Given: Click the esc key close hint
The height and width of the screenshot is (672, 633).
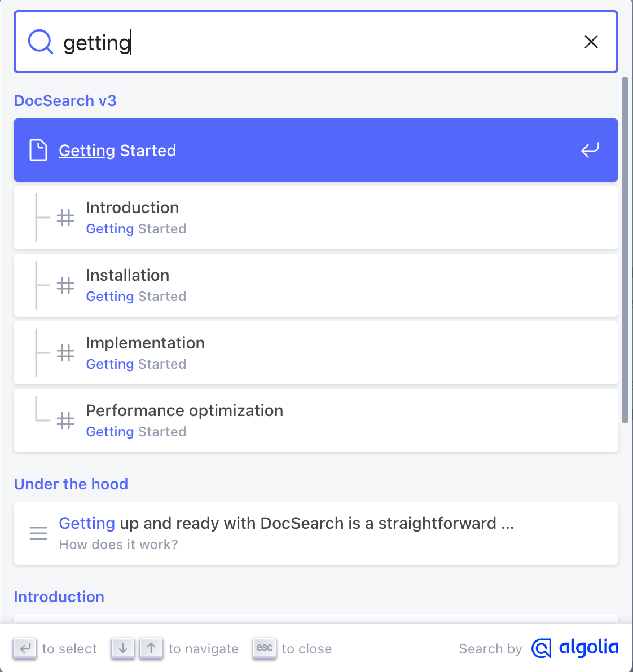Looking at the screenshot, I should click(264, 648).
